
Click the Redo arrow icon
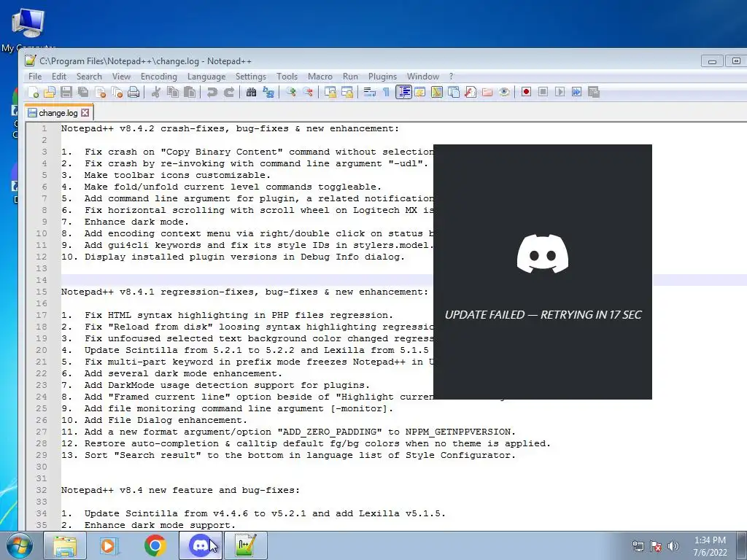[228, 92]
